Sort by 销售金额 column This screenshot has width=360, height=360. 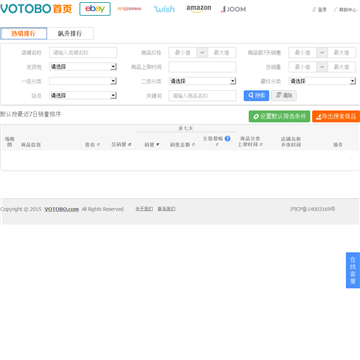coord(182,145)
